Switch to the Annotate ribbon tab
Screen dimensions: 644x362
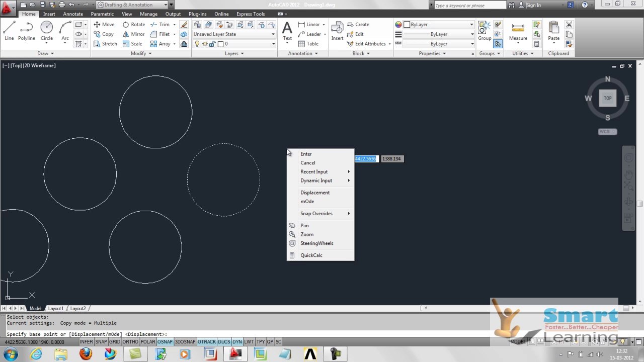(x=73, y=14)
